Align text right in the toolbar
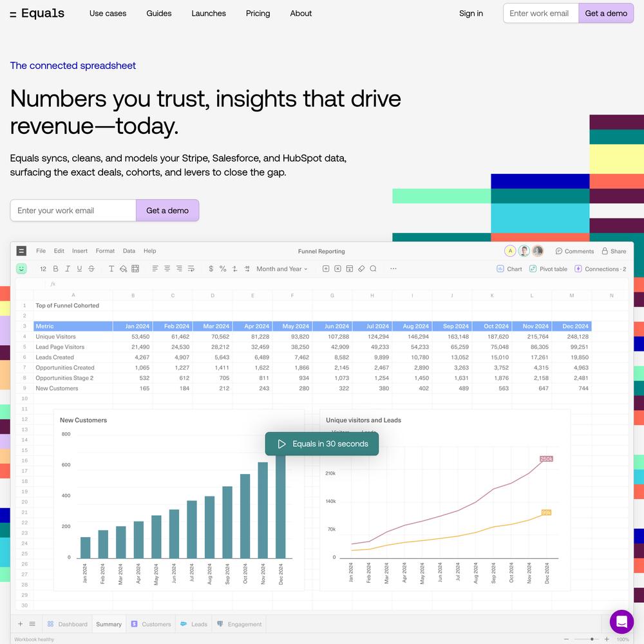Viewport: 644px width, 644px height. pyautogui.click(x=179, y=269)
